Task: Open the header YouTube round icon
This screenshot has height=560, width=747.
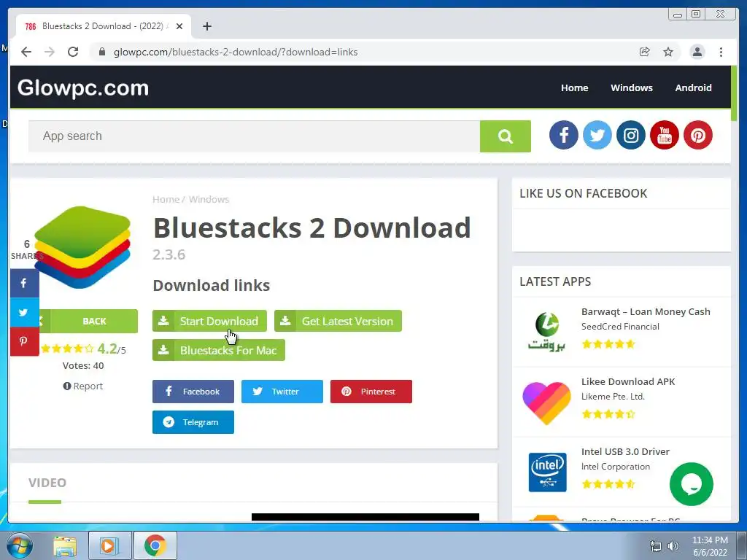Action: (665, 135)
